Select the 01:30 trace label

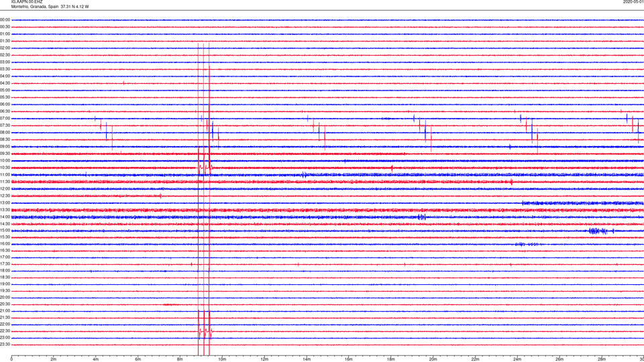5,41
